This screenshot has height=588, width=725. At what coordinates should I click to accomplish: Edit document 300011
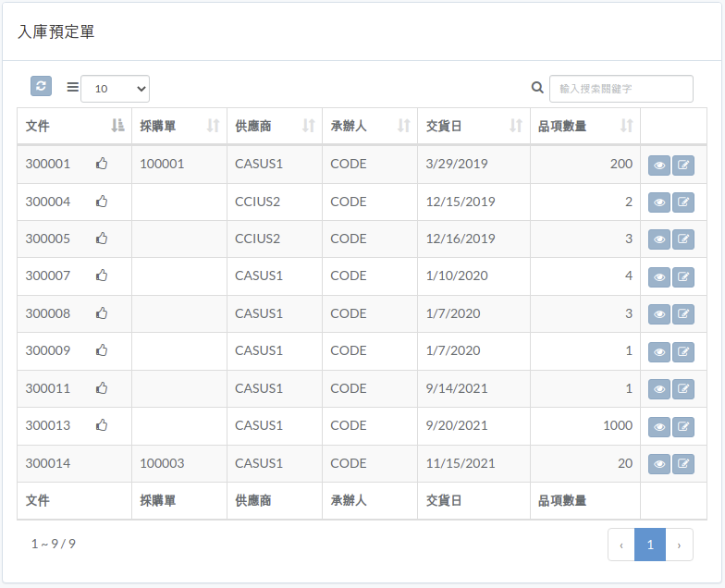pyautogui.click(x=683, y=389)
